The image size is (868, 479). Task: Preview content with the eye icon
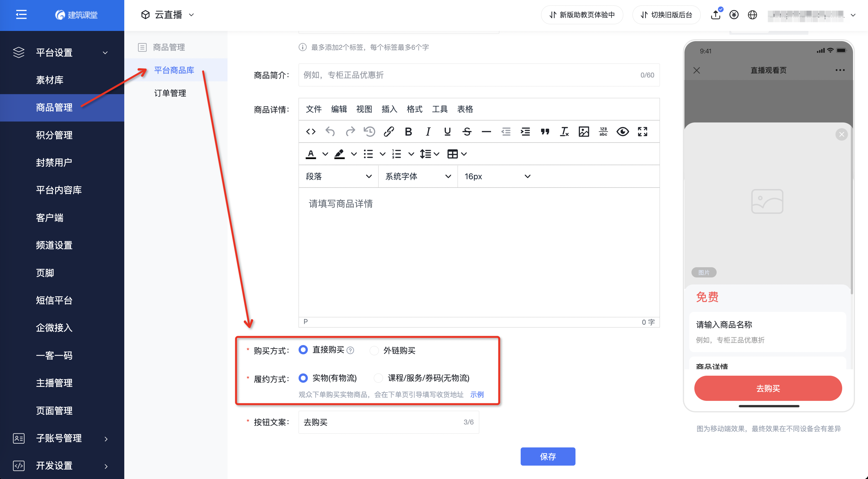pyautogui.click(x=623, y=132)
